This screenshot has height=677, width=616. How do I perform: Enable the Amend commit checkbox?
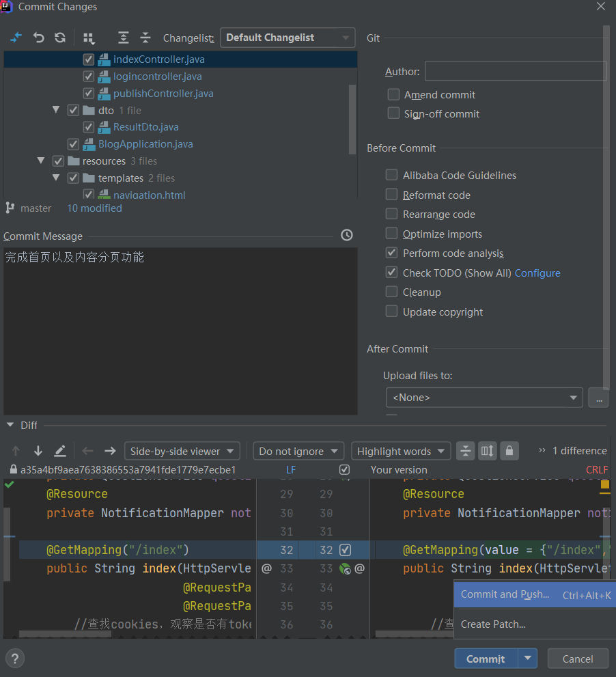(x=393, y=94)
